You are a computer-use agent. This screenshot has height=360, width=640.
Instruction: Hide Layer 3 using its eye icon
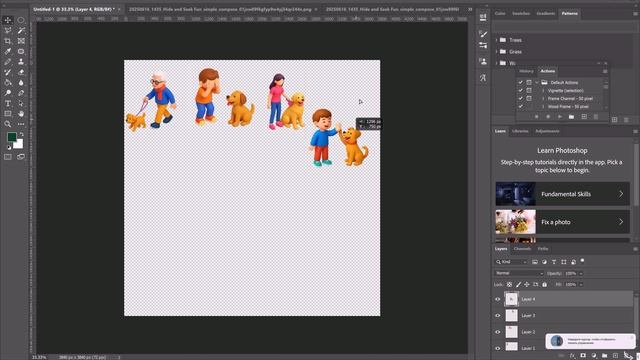[x=498, y=316]
